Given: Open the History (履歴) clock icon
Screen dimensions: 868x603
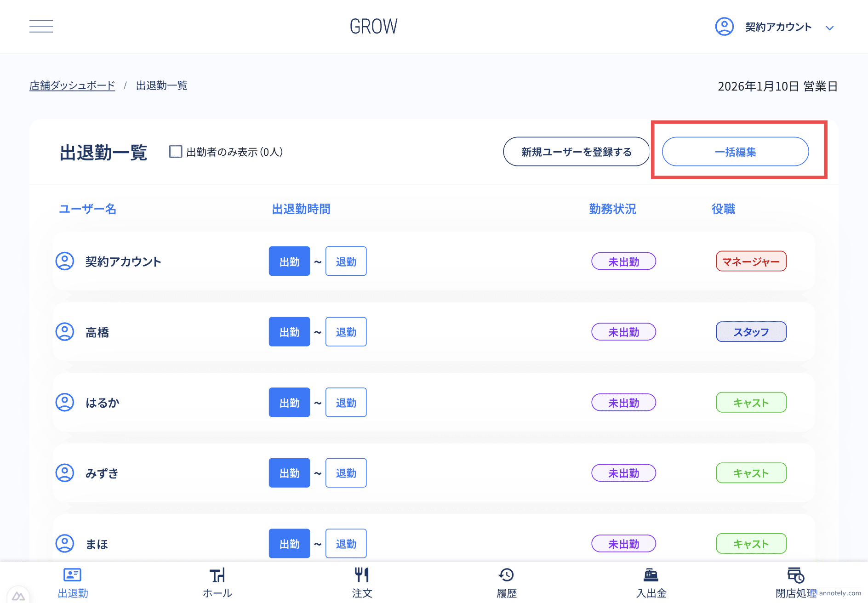Looking at the screenshot, I should 506,575.
